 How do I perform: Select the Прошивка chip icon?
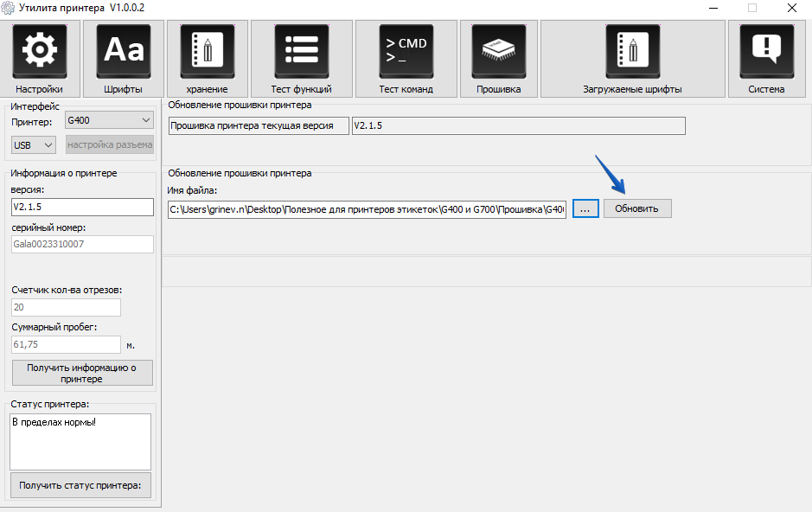[498, 52]
